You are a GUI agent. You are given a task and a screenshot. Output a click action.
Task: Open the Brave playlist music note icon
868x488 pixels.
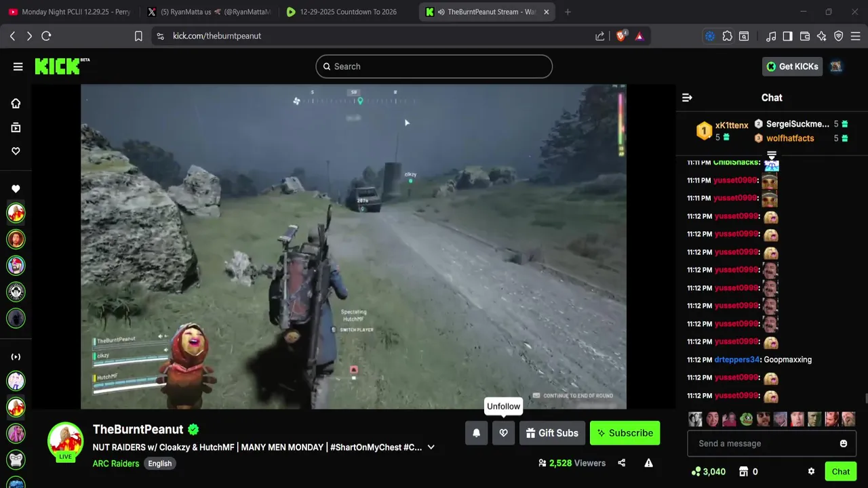pyautogui.click(x=771, y=36)
